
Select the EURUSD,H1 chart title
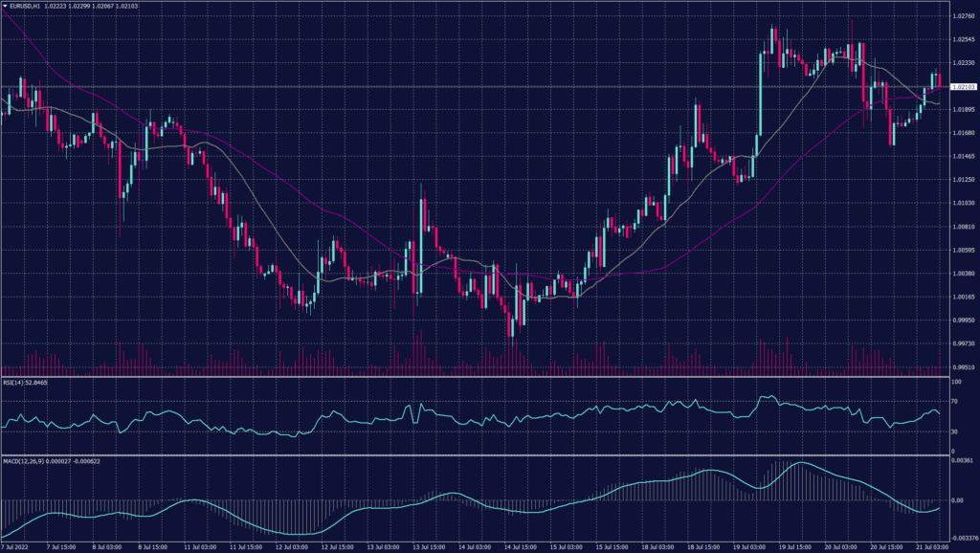24,6
